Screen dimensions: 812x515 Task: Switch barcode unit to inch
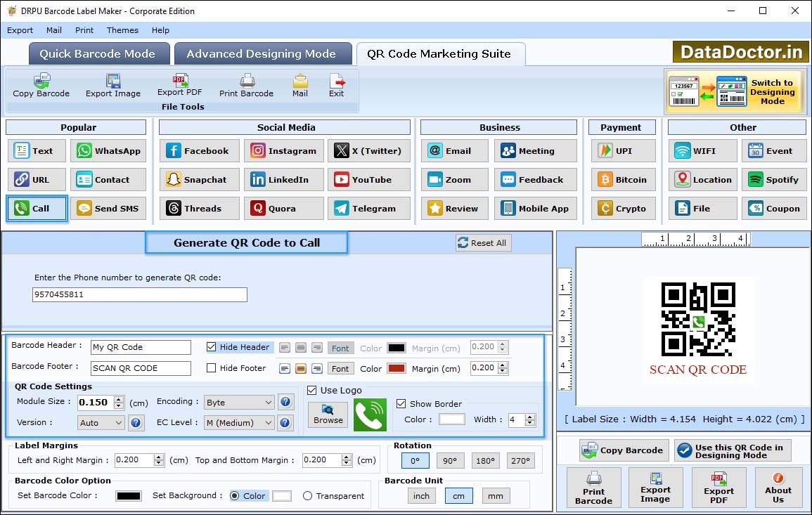tap(421, 496)
